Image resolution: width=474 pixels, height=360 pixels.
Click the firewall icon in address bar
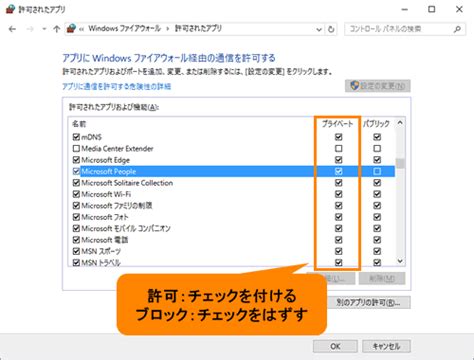pyautogui.click(x=71, y=29)
